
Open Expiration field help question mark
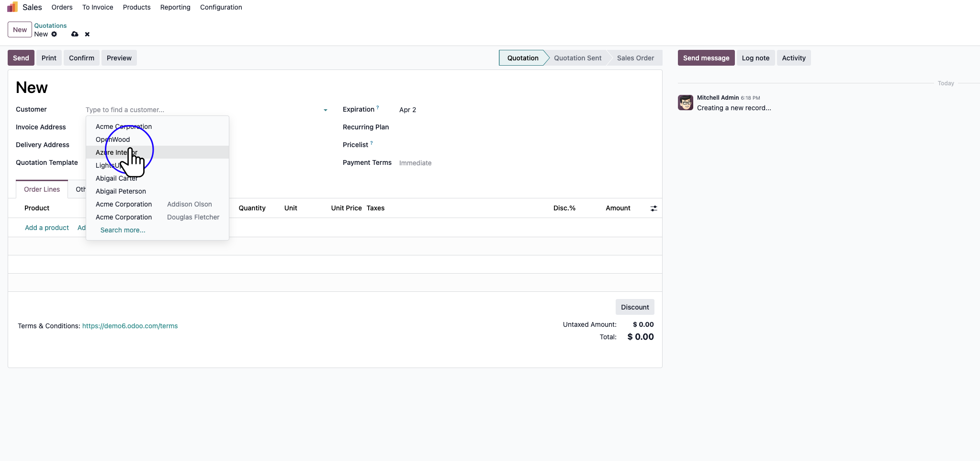pos(377,106)
